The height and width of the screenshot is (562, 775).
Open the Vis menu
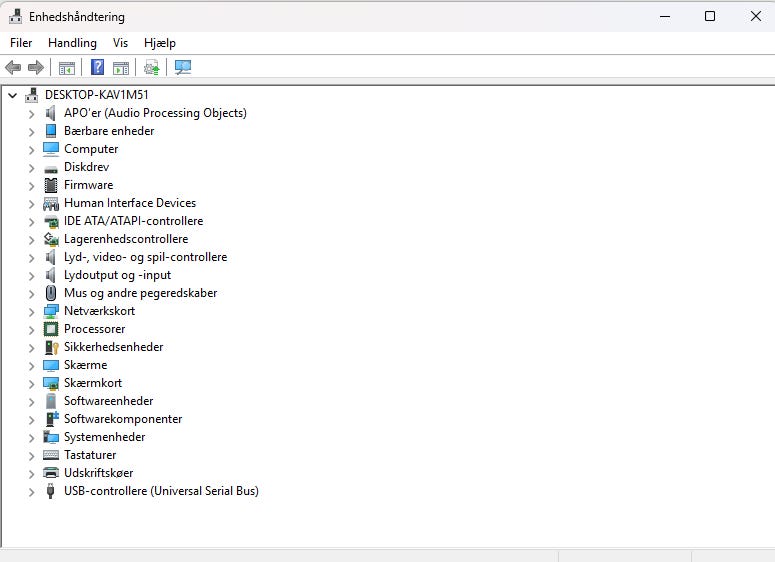click(120, 43)
